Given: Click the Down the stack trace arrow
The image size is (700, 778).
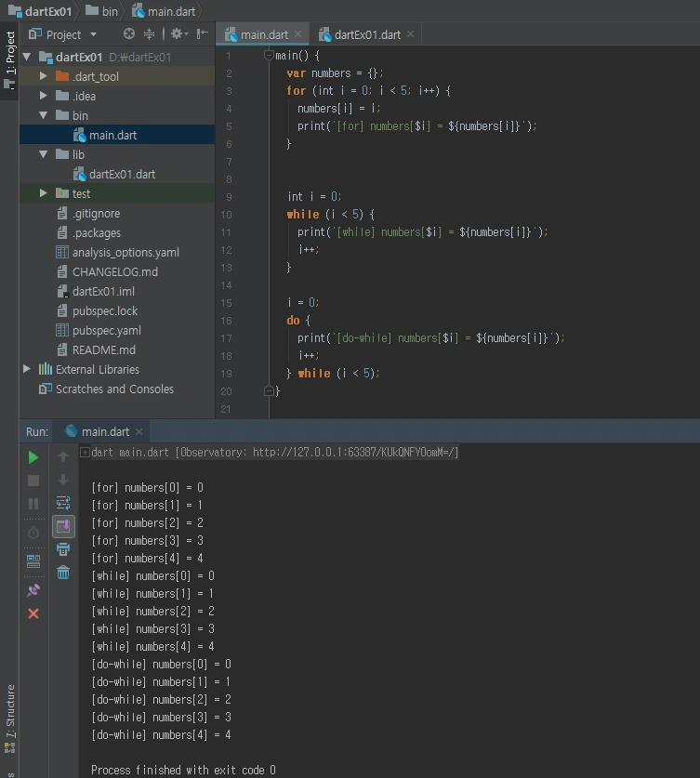Looking at the screenshot, I should [63, 480].
